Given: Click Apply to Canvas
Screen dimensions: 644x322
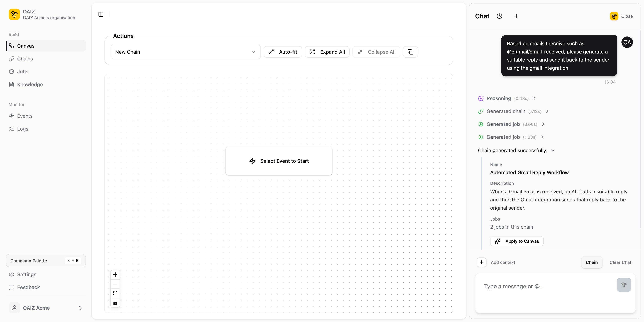Looking at the screenshot, I should point(516,241).
